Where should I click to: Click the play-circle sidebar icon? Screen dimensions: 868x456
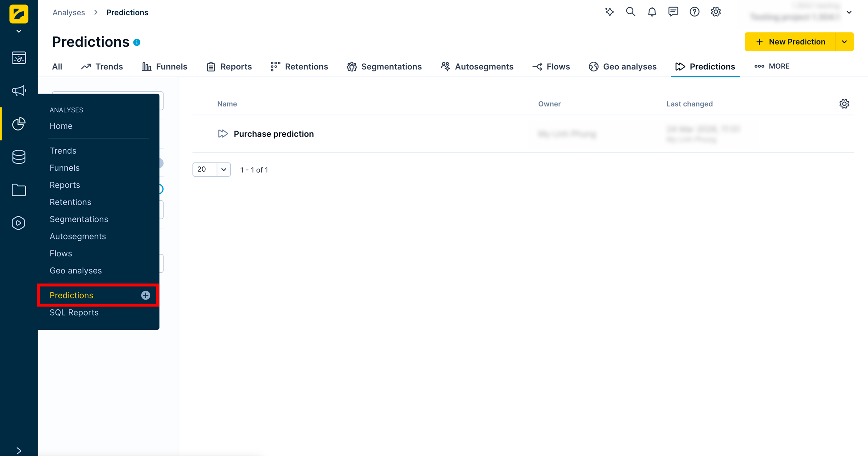(19, 223)
